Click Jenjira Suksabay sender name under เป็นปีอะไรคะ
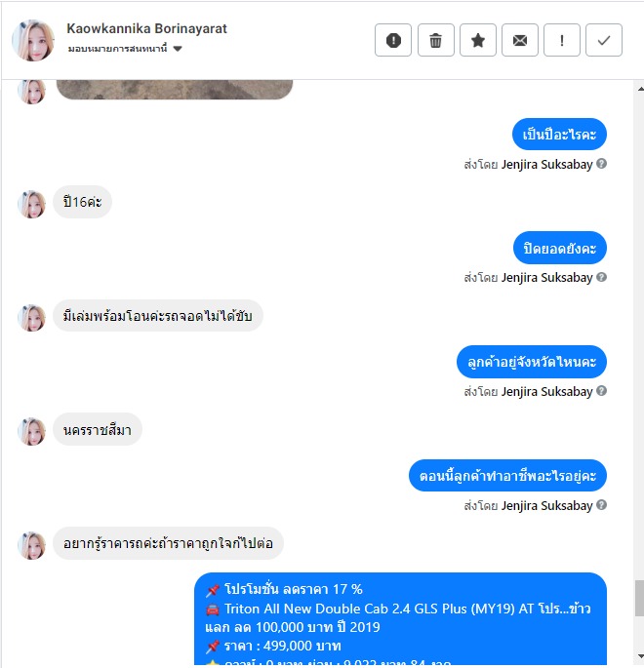Screen dimensions: 644x668 pyautogui.click(x=546, y=165)
